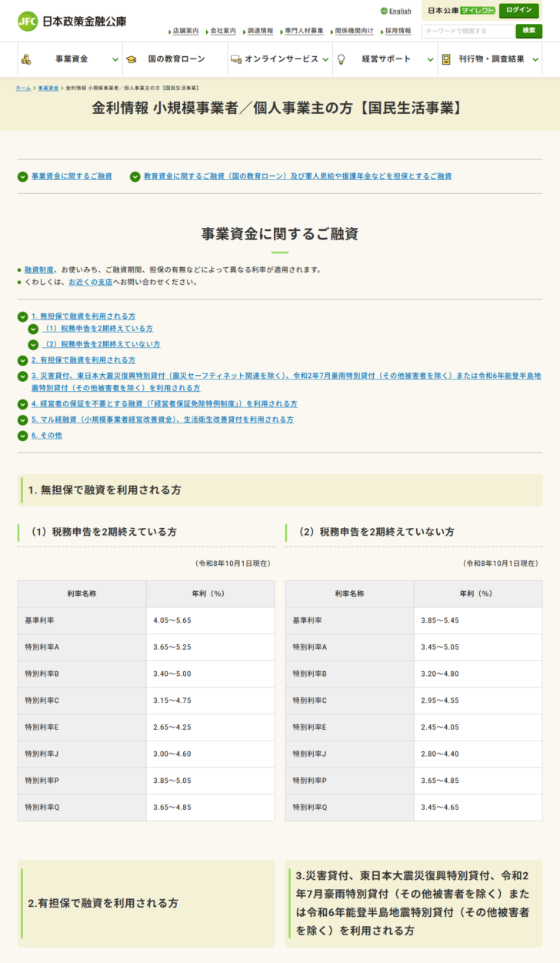Open 店舗案内 header link
The height and width of the screenshot is (963, 560).
[x=185, y=31]
